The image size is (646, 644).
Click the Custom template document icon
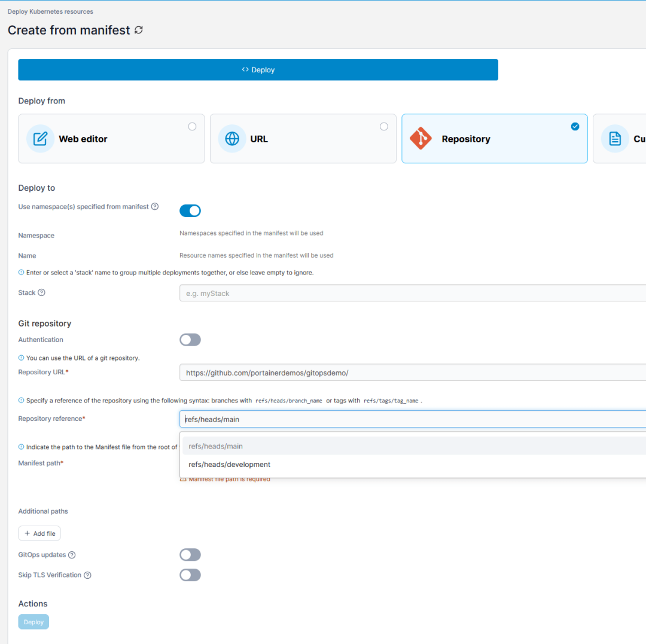click(x=614, y=139)
